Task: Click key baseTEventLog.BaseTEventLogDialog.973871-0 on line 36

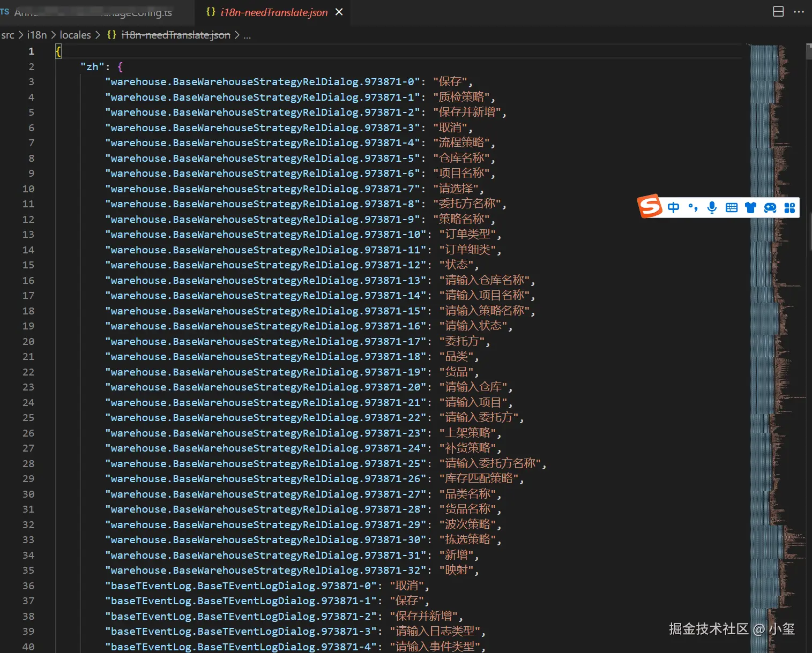Action: click(241, 586)
